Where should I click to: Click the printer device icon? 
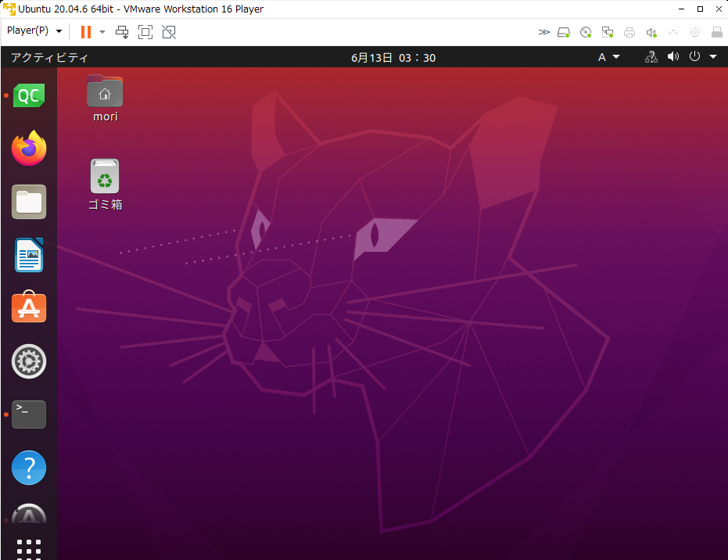(629, 32)
